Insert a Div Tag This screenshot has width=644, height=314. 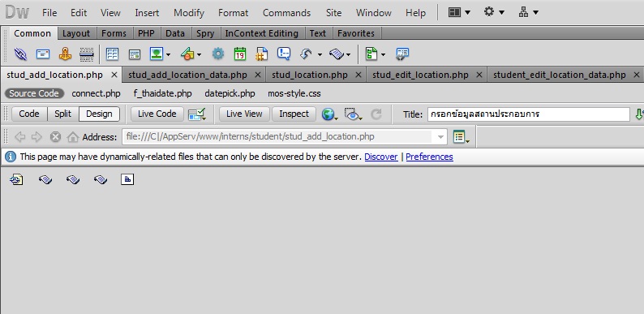[x=135, y=54]
